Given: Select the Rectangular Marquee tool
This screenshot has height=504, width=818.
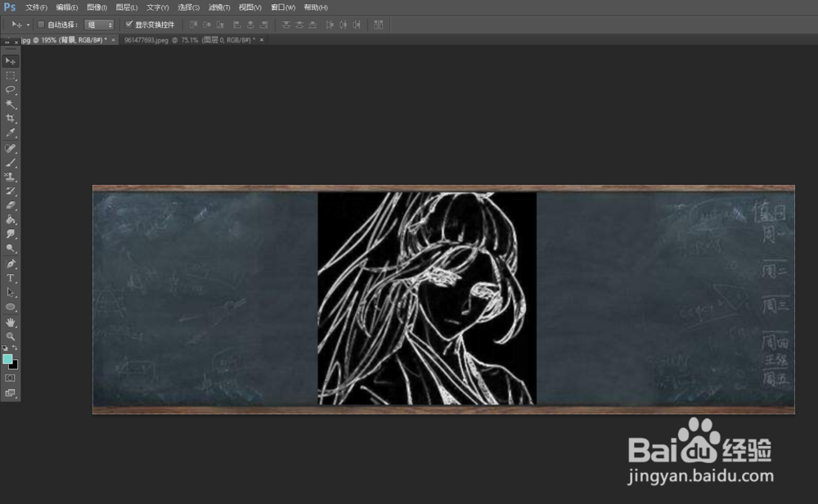Looking at the screenshot, I should coord(11,75).
